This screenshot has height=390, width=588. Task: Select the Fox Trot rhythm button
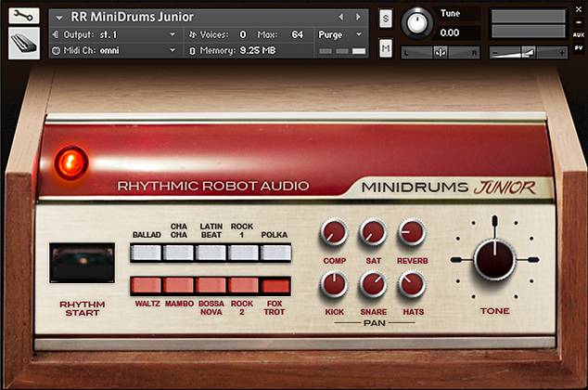(x=275, y=286)
